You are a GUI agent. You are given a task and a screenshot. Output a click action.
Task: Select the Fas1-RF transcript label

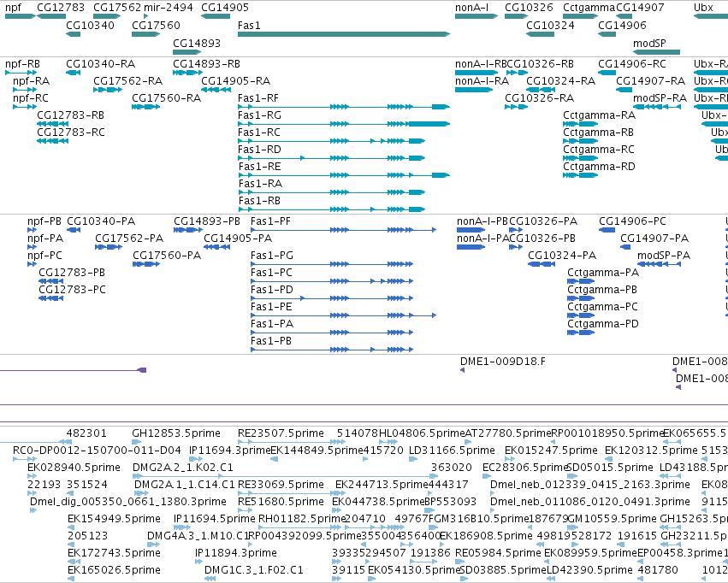(x=258, y=97)
